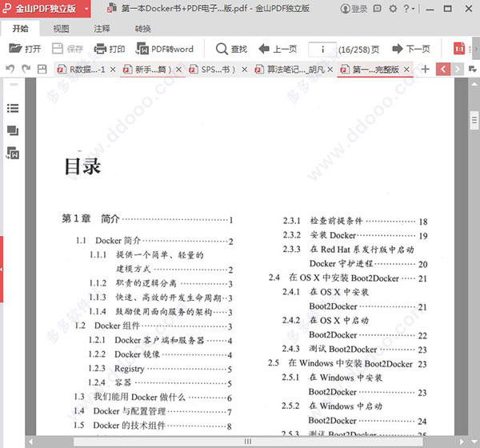Switch to the 注释 ribbon tab
This screenshot has width=480, height=448.
(102, 29)
